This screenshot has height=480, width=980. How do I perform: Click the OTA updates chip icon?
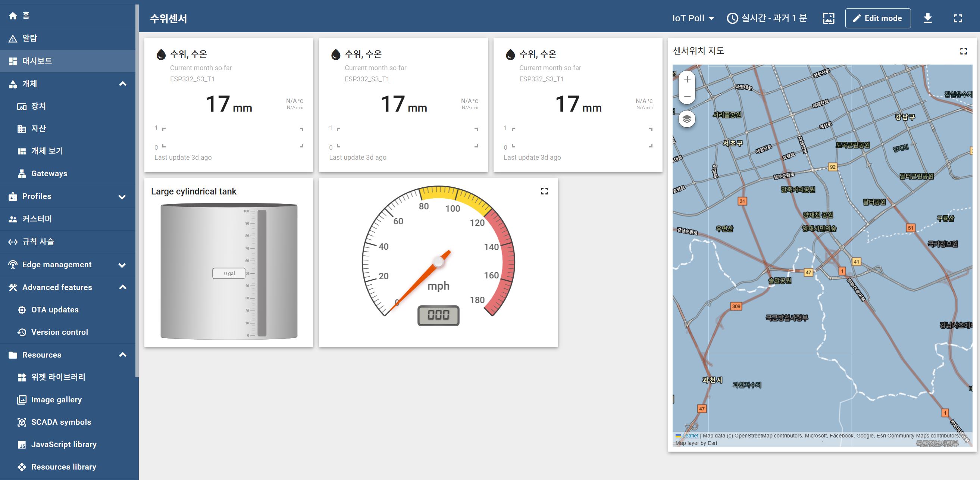[22, 310]
